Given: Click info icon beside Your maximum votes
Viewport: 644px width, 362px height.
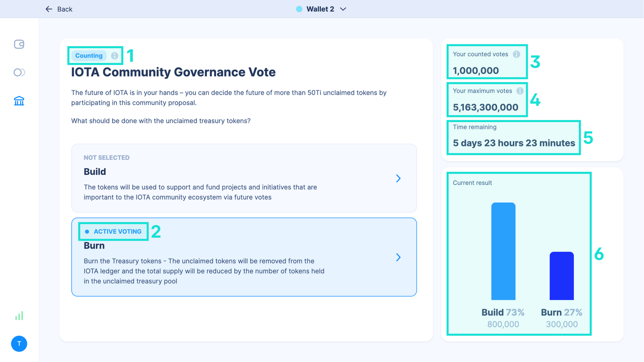Looking at the screenshot, I should pyautogui.click(x=520, y=91).
